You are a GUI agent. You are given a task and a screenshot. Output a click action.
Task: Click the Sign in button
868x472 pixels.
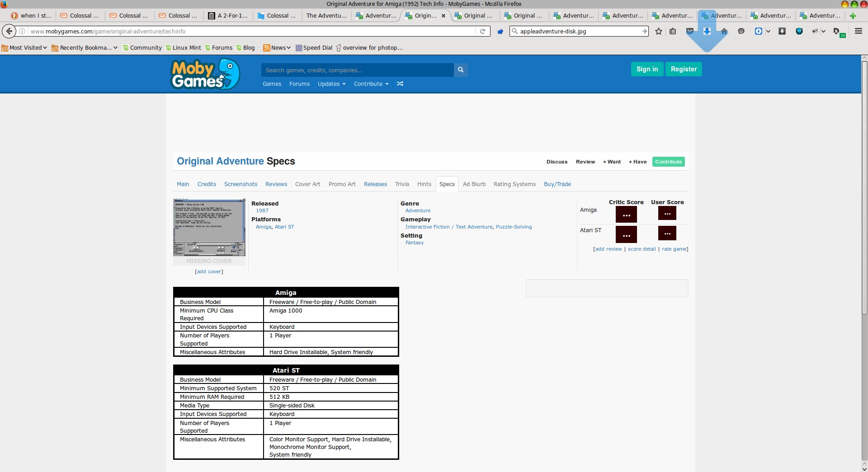pos(647,69)
